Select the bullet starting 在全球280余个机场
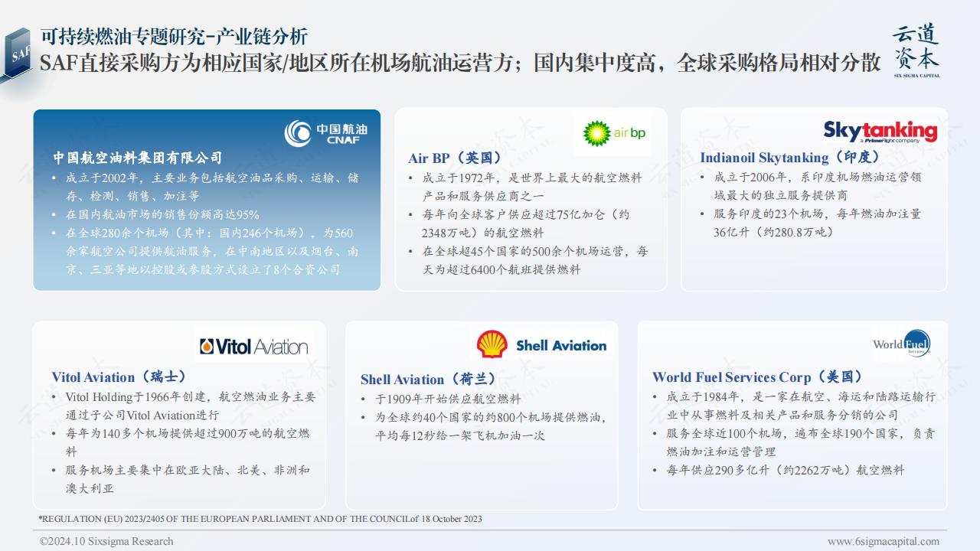 [x=206, y=251]
